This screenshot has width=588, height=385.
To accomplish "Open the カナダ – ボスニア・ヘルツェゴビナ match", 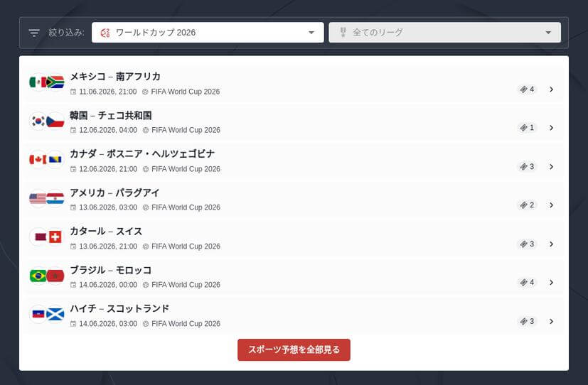I will pyautogui.click(x=294, y=161).
